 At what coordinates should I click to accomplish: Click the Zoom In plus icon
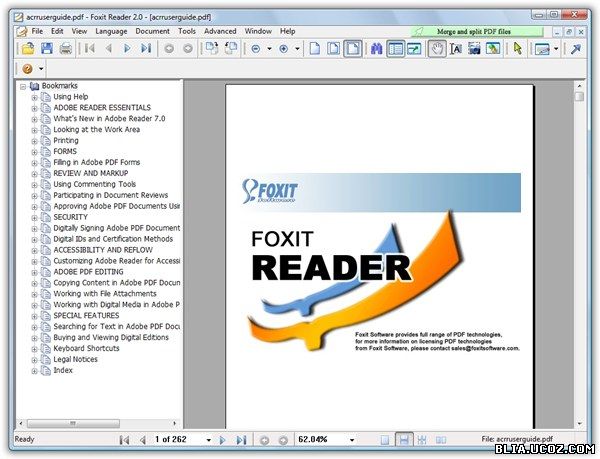pos(284,49)
